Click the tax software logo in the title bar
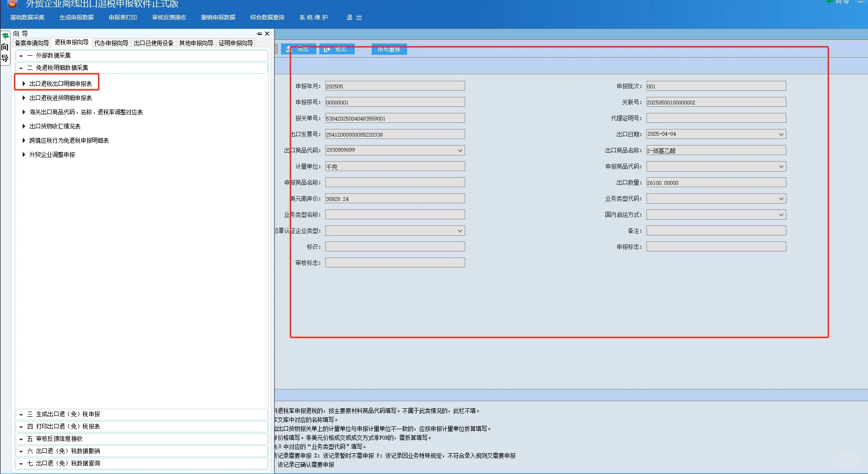868x474 pixels. coord(13,4)
